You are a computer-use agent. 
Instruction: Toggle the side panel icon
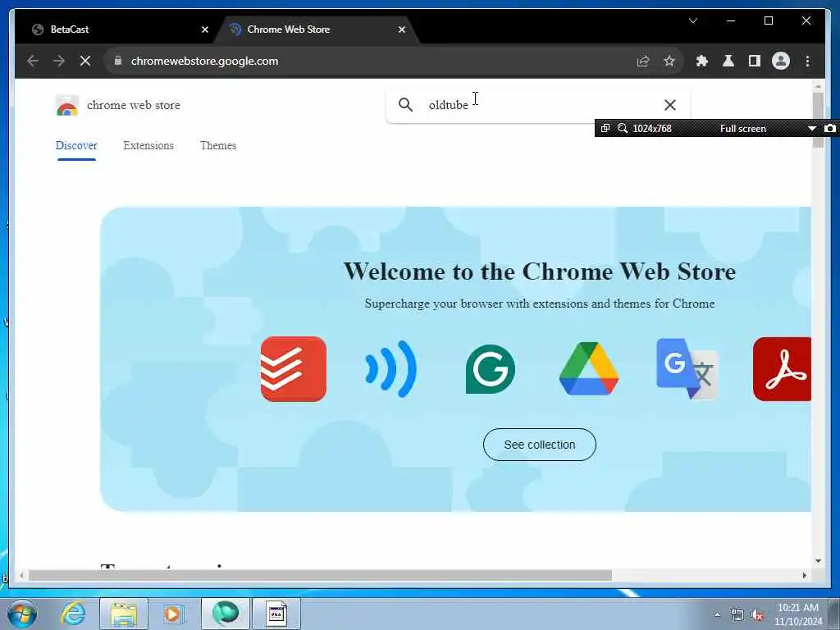click(x=755, y=61)
